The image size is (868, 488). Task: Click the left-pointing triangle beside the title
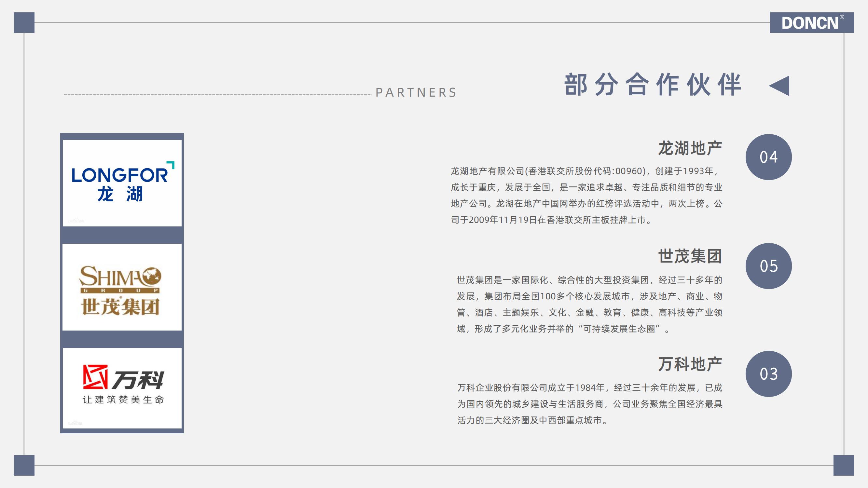pyautogui.click(x=779, y=86)
